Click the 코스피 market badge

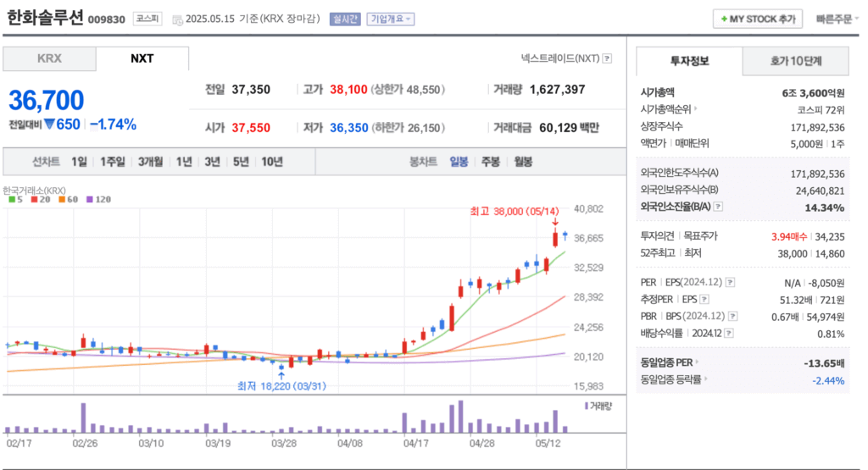click(x=147, y=19)
